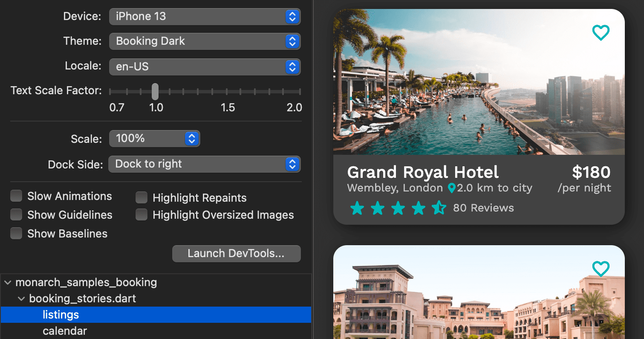Select the calendar story
Viewport: 644px width, 339px height.
65,331
